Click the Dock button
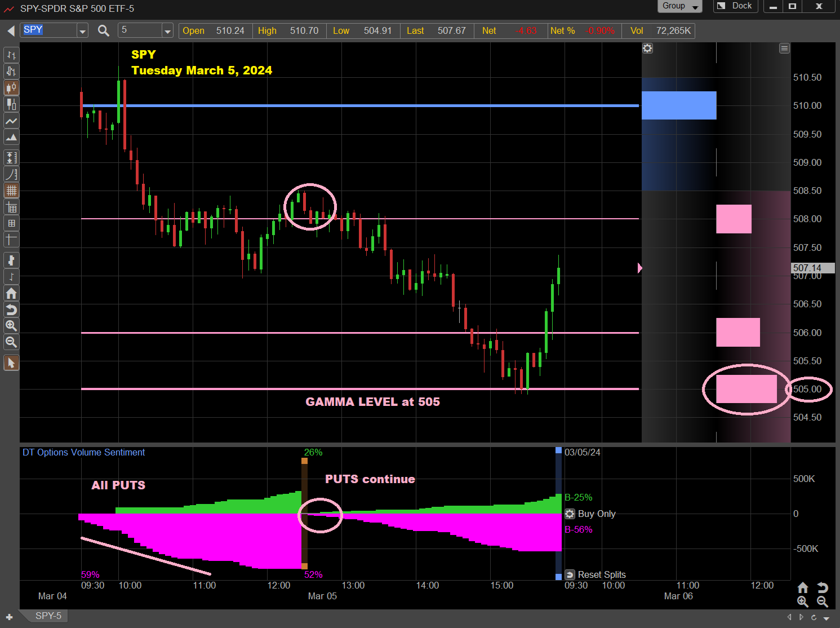840x628 pixels. (x=736, y=6)
